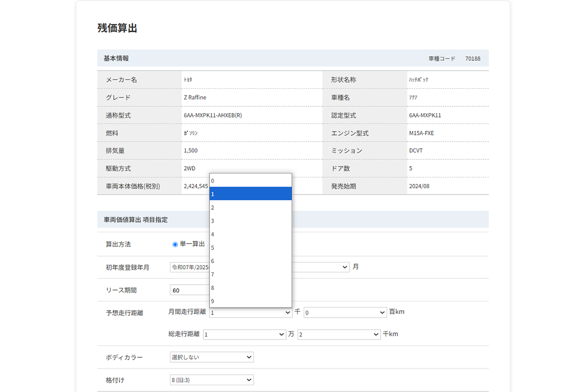Choose option 6 from the dropdown list
This screenshot has height=392, width=588.
250,261
